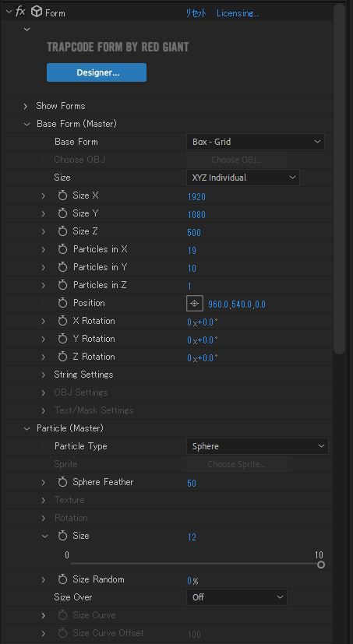The height and width of the screenshot is (644, 353).
Task: Expand the X Rotation property
Action: (44, 322)
